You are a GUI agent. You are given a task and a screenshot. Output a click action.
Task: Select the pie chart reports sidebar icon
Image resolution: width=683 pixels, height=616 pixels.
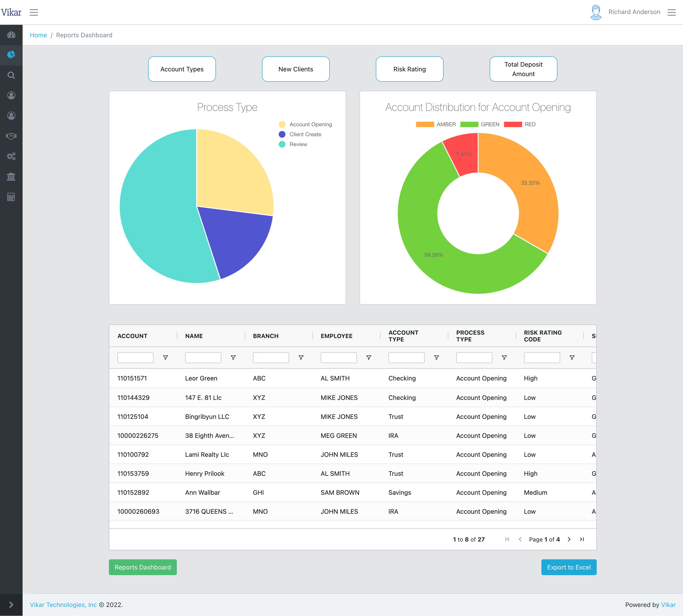point(11,54)
